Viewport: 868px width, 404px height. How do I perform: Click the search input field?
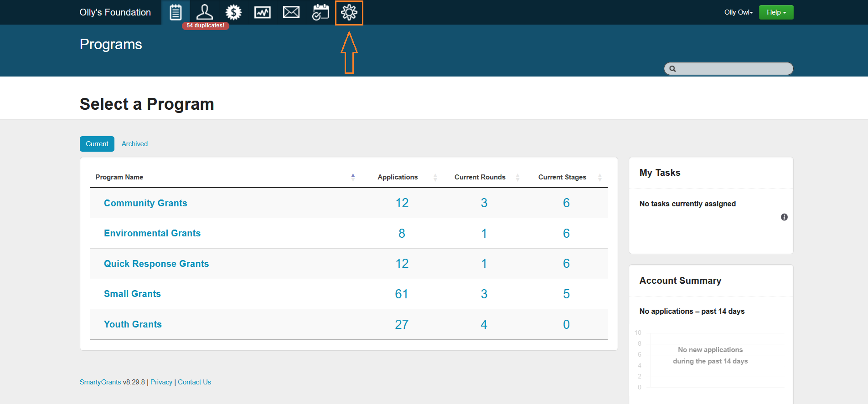pyautogui.click(x=733, y=69)
